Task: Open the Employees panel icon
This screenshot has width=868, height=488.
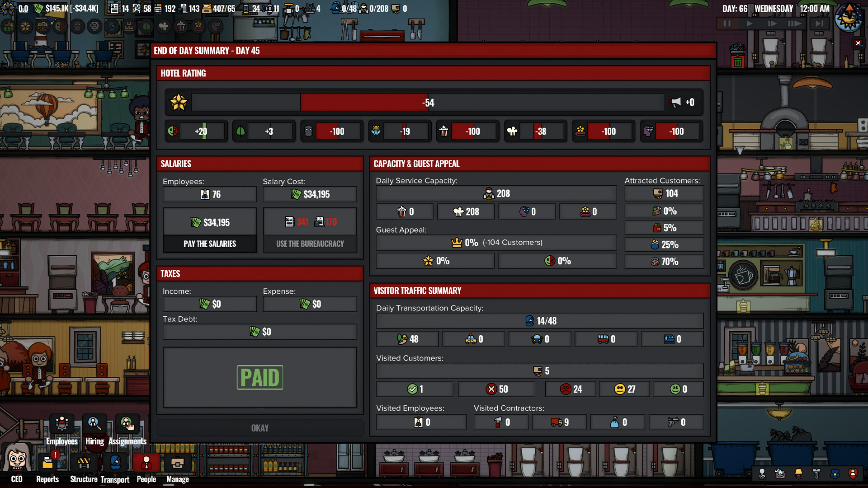Action: 62,424
